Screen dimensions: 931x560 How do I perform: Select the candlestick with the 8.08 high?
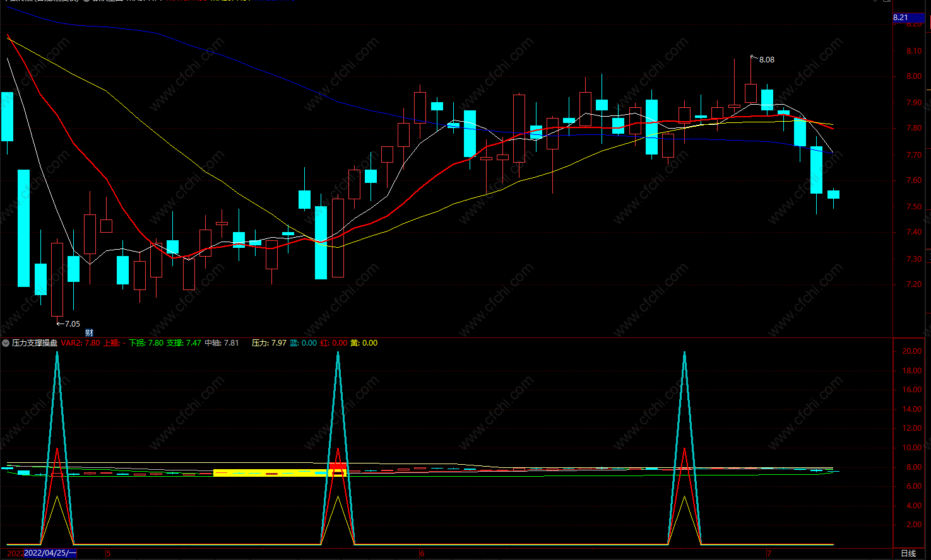point(750,93)
